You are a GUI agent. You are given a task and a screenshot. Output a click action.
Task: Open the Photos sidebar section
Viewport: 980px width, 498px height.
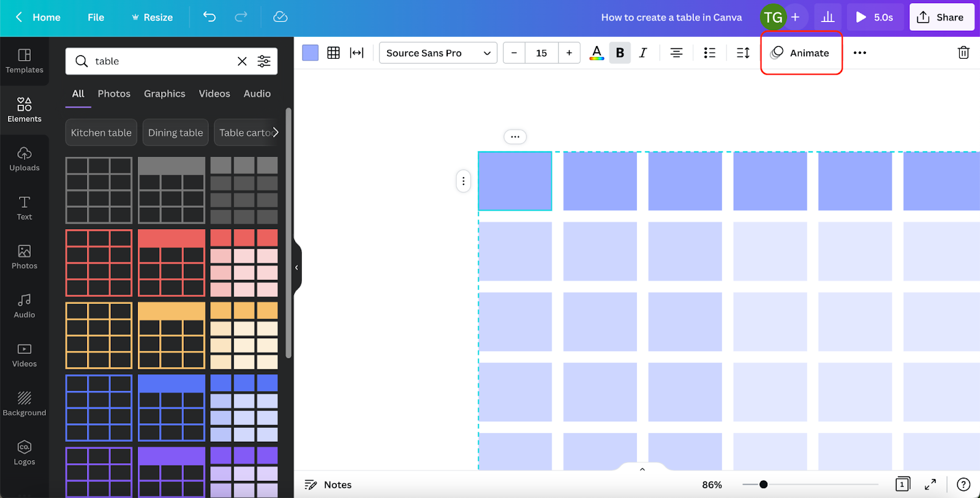tap(24, 257)
